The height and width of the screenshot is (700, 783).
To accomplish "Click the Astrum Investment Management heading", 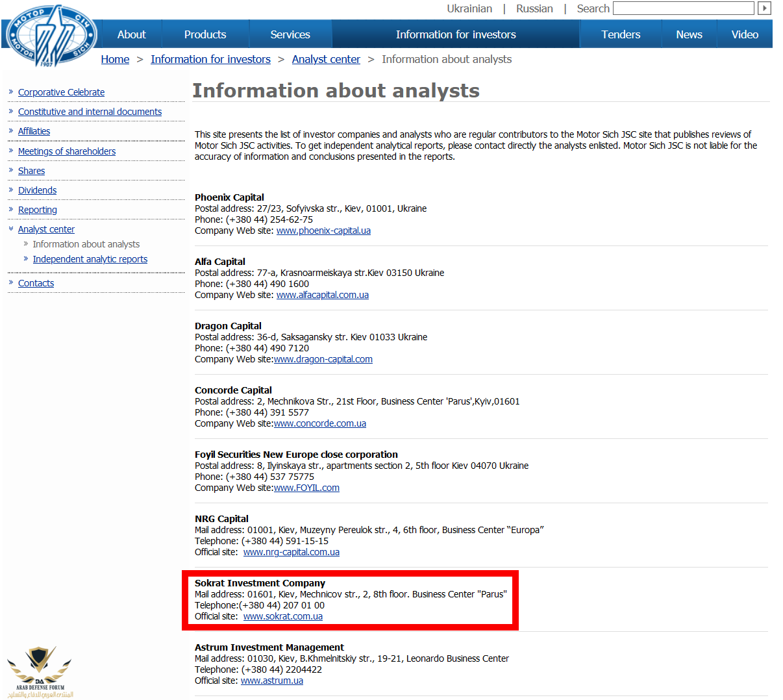I will tap(269, 647).
